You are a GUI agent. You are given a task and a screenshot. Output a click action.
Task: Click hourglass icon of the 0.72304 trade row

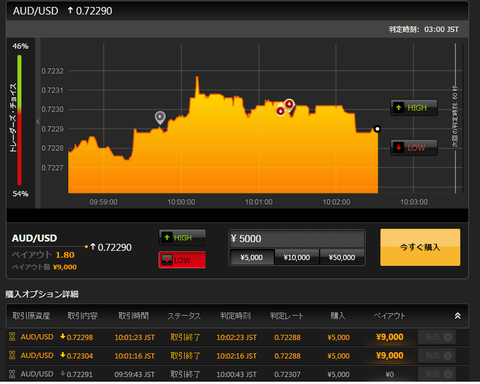click(x=12, y=355)
